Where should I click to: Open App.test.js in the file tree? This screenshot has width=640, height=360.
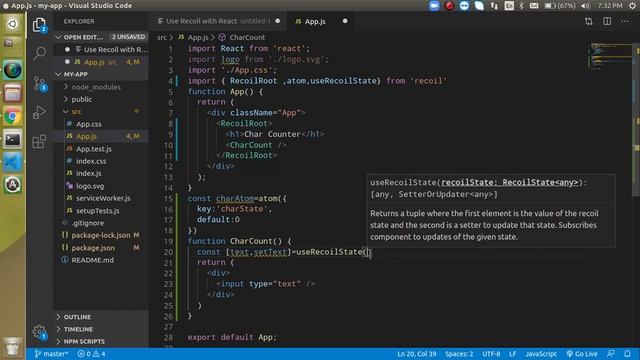94,149
